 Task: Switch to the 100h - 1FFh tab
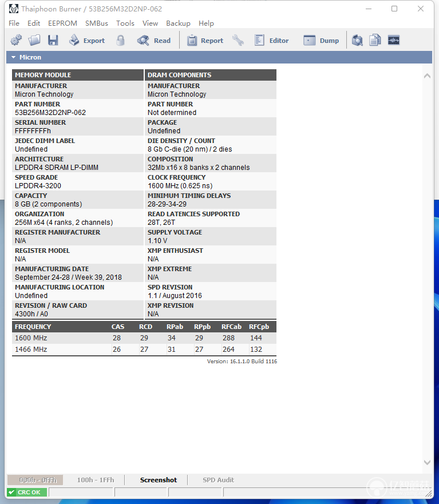pyautogui.click(x=96, y=480)
